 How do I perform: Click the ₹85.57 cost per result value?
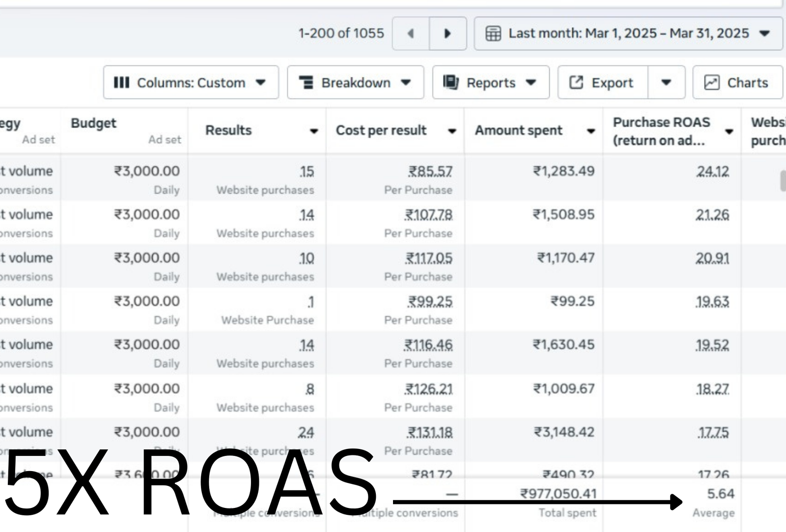(x=430, y=171)
